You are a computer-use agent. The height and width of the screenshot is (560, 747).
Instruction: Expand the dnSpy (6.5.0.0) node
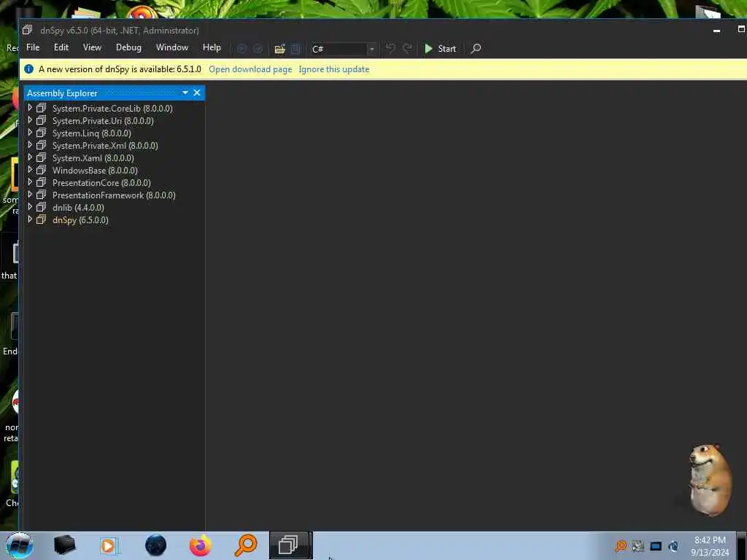(30, 219)
